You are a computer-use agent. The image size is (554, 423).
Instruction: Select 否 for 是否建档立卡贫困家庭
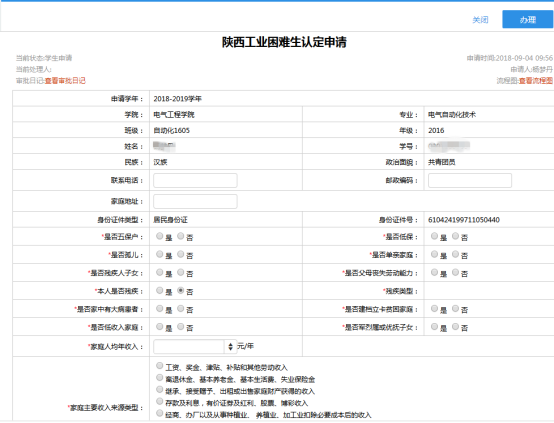click(455, 309)
